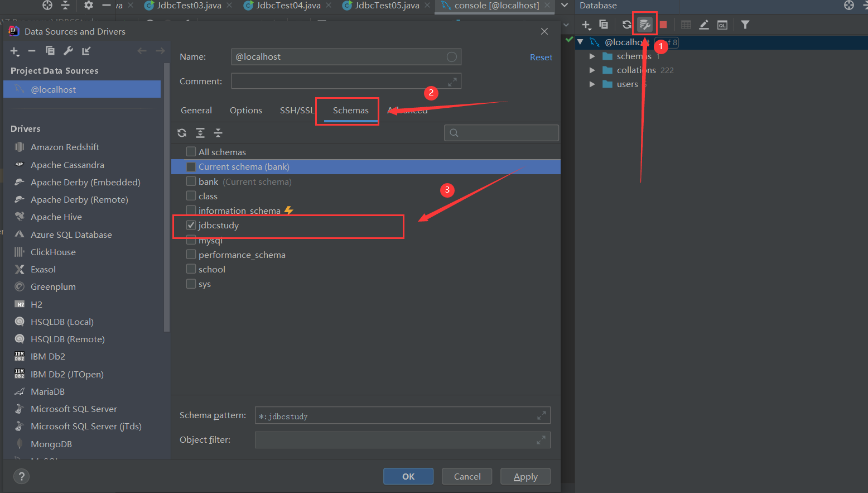Screen dimensions: 868x493
Task: Open the SSH/SSL tab
Action: 297,111
